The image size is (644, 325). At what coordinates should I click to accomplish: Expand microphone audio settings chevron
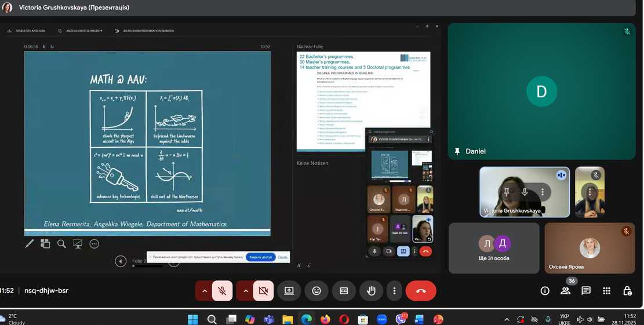204,291
